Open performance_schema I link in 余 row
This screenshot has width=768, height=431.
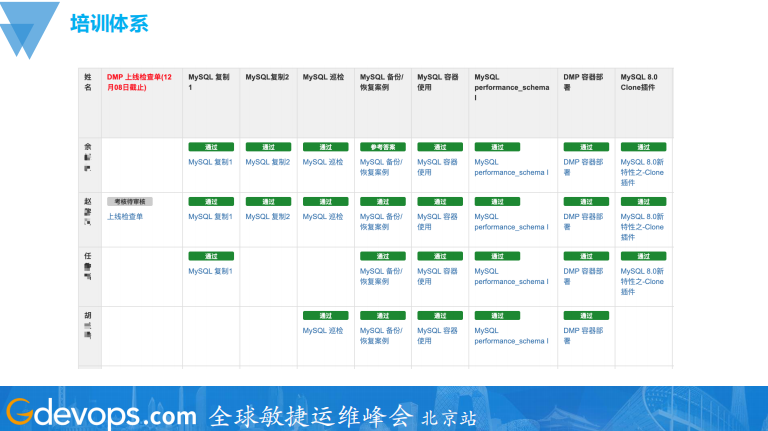(511, 167)
